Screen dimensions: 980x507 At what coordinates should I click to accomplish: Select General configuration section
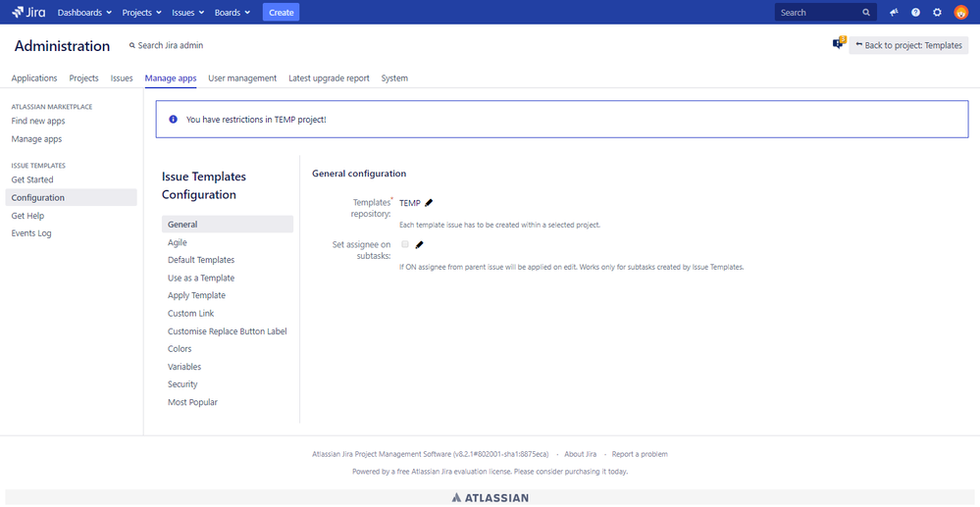[228, 224]
